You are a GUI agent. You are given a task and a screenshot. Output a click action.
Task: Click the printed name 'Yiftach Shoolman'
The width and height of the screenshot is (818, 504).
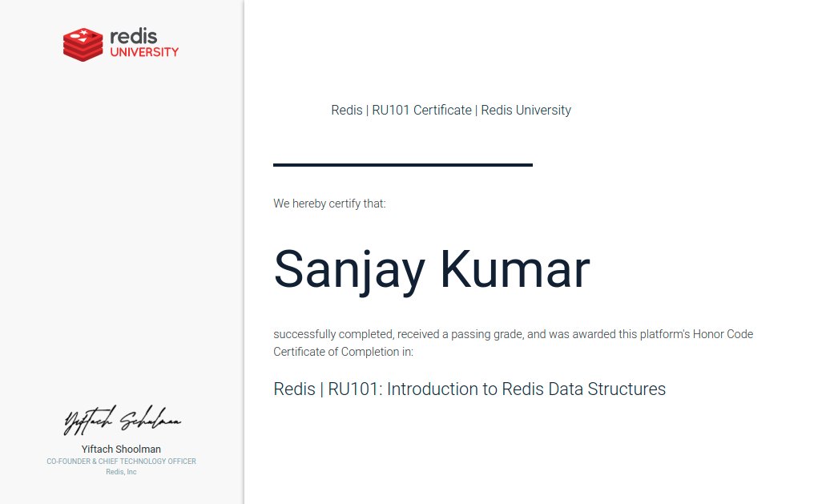coord(121,450)
